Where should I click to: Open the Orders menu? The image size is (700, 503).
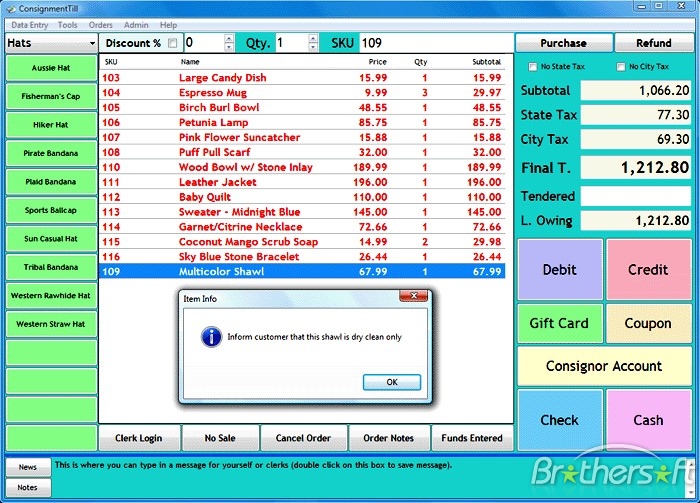pyautogui.click(x=100, y=25)
